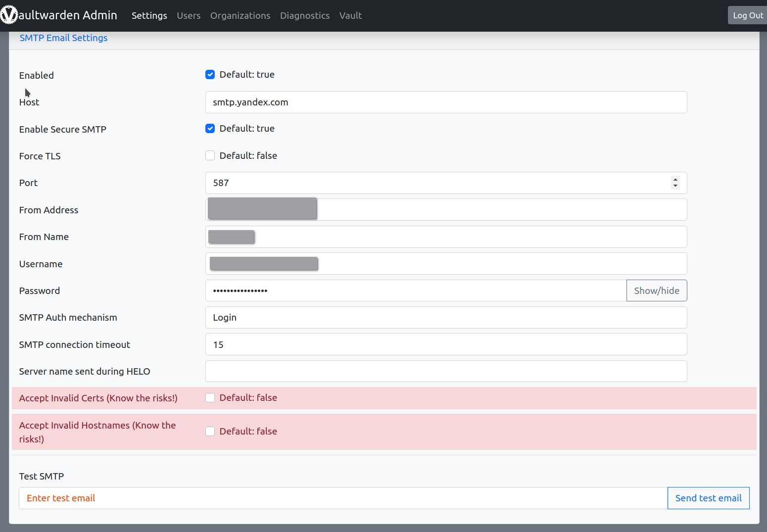Open the Vault link in navbar
This screenshot has width=767, height=532.
tap(350, 16)
